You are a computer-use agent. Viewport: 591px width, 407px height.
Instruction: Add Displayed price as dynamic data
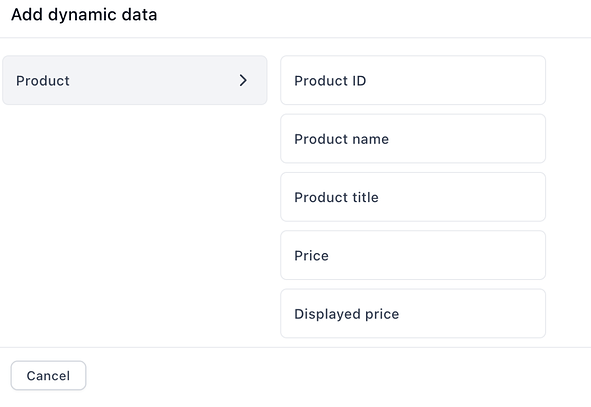click(413, 314)
